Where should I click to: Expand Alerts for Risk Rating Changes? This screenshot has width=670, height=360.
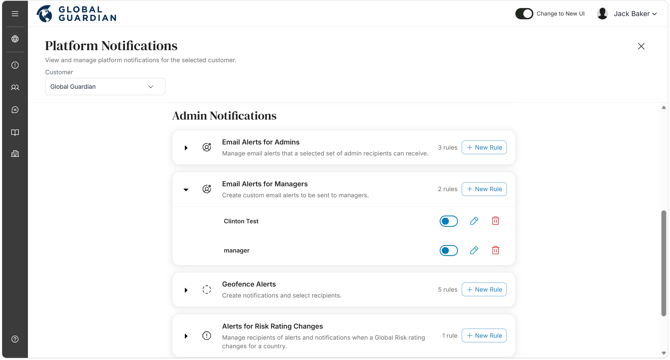[x=186, y=336]
